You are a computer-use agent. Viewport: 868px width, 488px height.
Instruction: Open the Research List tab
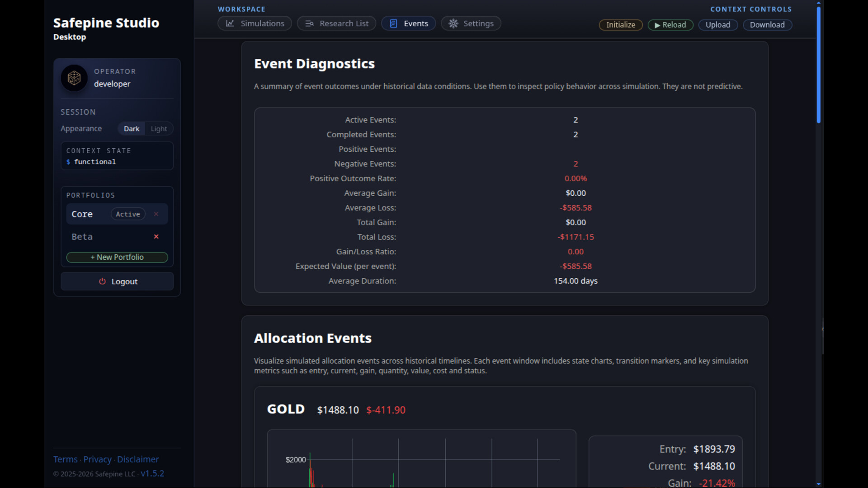pyautogui.click(x=336, y=23)
